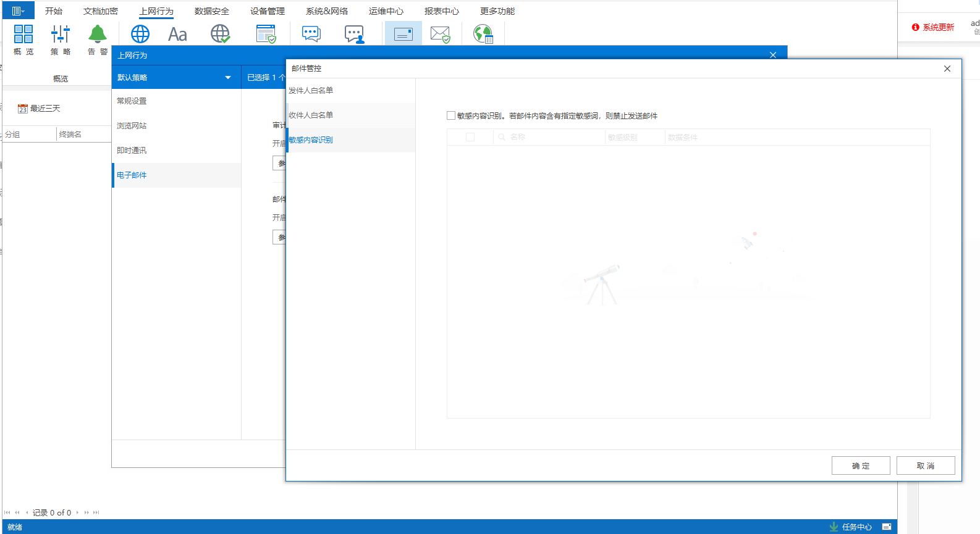Click the blue globe web browsing icon
The width and height of the screenshot is (980, 534).
[x=140, y=34]
